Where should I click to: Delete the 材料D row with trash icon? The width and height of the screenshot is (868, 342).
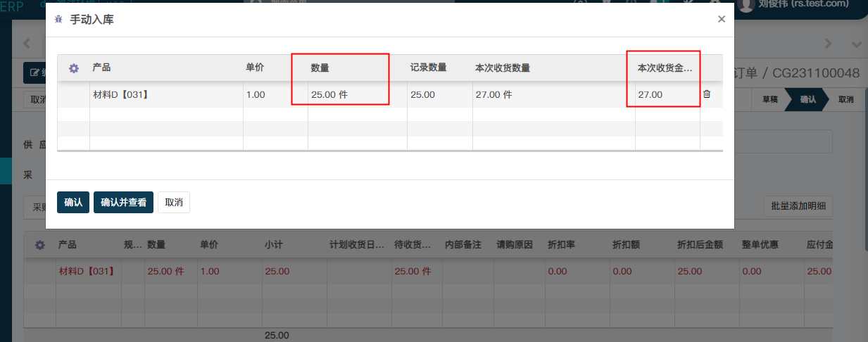[x=707, y=94]
